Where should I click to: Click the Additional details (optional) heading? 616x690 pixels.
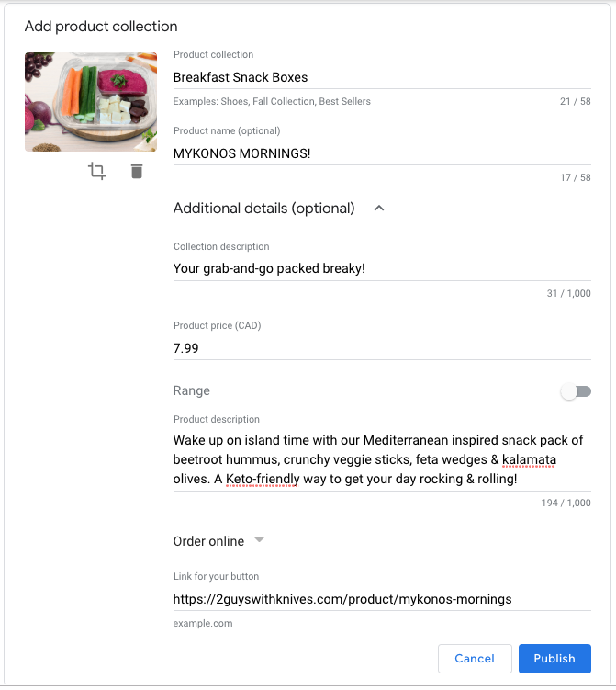tap(263, 209)
